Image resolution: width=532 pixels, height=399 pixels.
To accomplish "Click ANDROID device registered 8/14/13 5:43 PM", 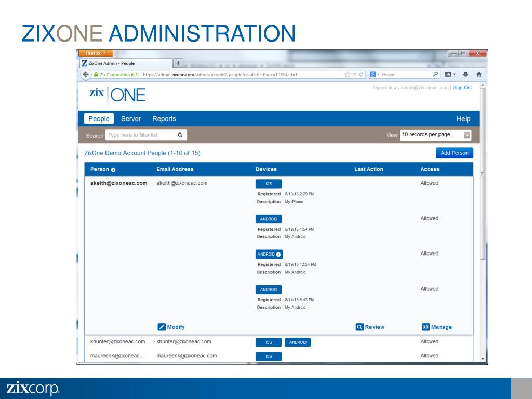I will (x=269, y=290).
